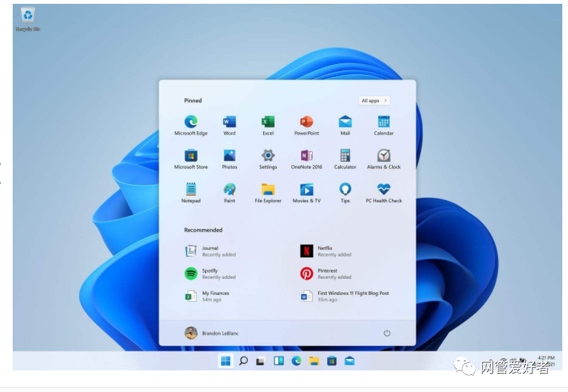The image size is (568, 392).
Task: Open File Explorer from the taskbar
Action: click(314, 361)
